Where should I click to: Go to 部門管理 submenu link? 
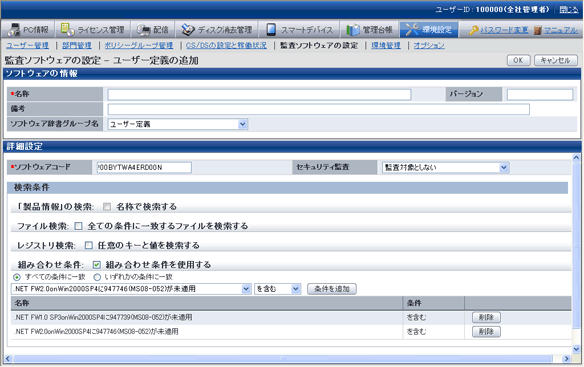[x=77, y=45]
